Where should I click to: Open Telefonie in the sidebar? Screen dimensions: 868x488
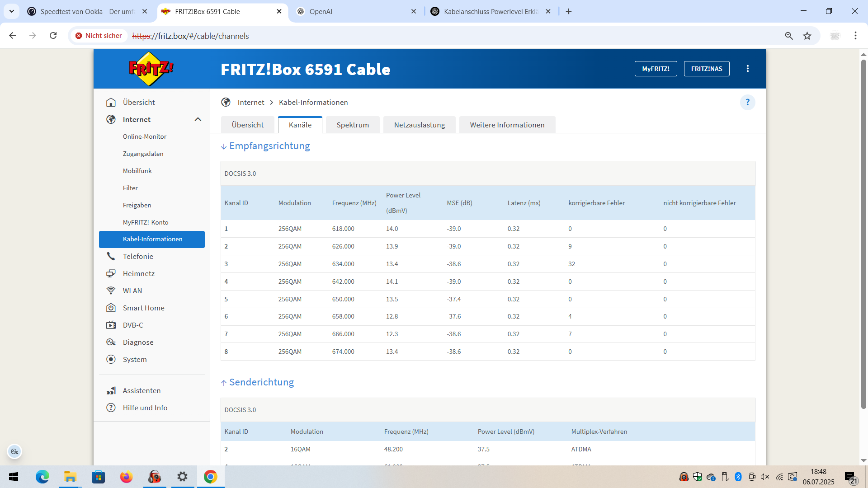pyautogui.click(x=138, y=256)
